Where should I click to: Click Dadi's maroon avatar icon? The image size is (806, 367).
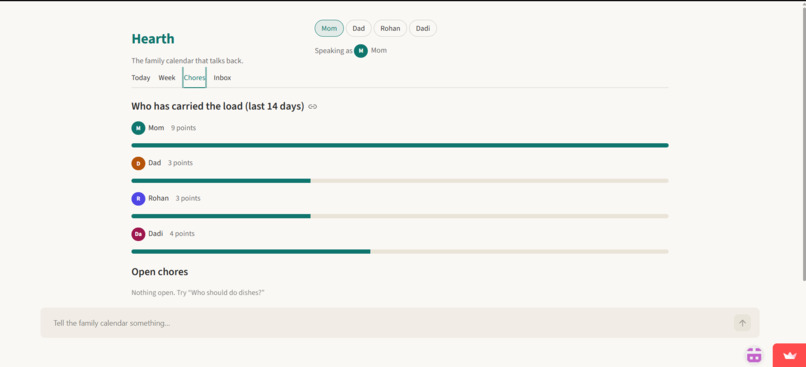click(x=138, y=234)
